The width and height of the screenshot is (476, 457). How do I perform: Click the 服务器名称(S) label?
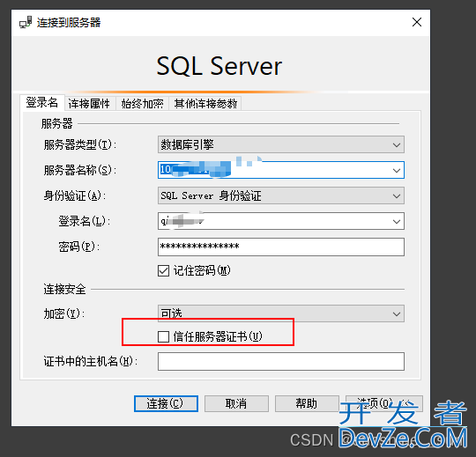pos(80,170)
